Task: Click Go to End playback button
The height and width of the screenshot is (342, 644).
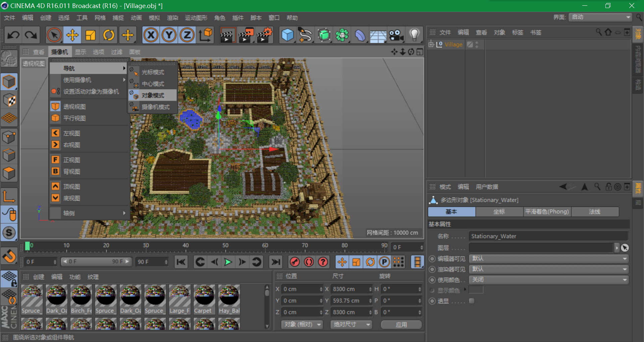Action: (x=276, y=262)
